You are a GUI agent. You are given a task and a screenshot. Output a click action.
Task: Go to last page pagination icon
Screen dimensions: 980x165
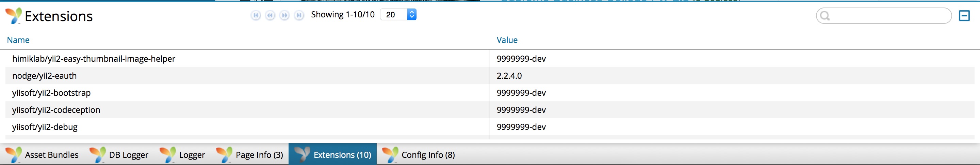click(x=299, y=15)
